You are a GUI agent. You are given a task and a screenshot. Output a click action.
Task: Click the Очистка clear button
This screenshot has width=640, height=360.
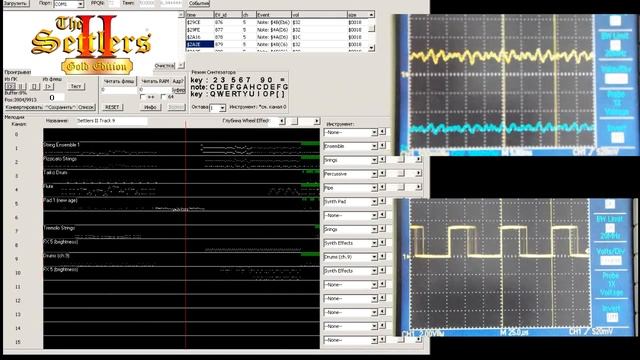(164, 65)
